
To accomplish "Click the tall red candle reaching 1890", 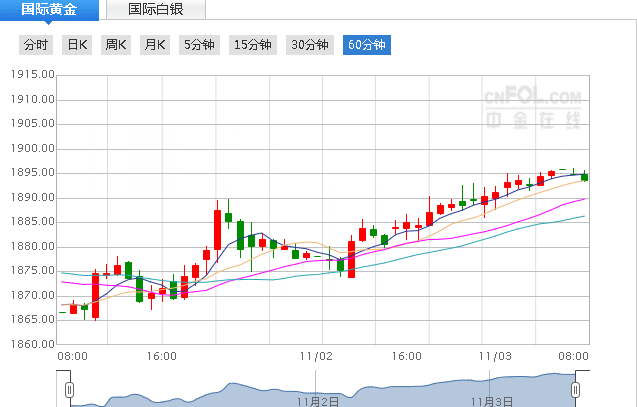I will pos(217,229).
